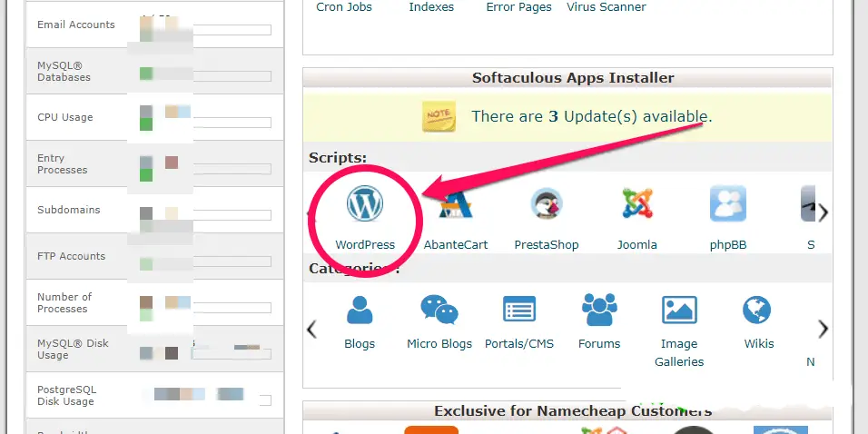This screenshot has height=434, width=868.
Task: Click the sticky note updates icon
Action: pos(439,116)
